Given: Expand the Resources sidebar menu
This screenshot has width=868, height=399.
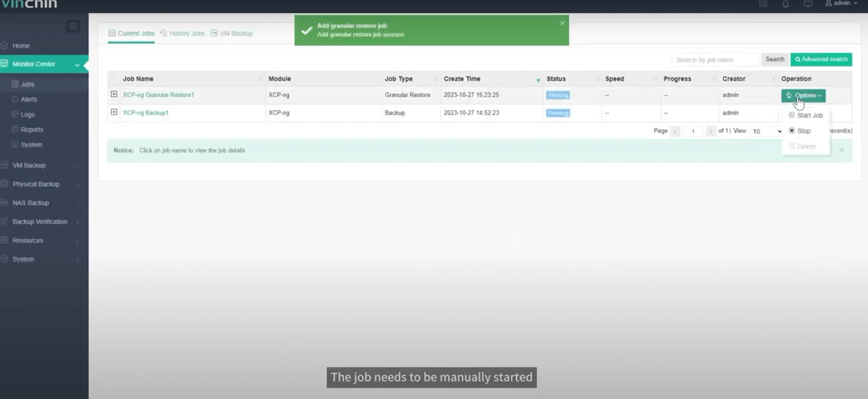Looking at the screenshot, I should [x=44, y=240].
